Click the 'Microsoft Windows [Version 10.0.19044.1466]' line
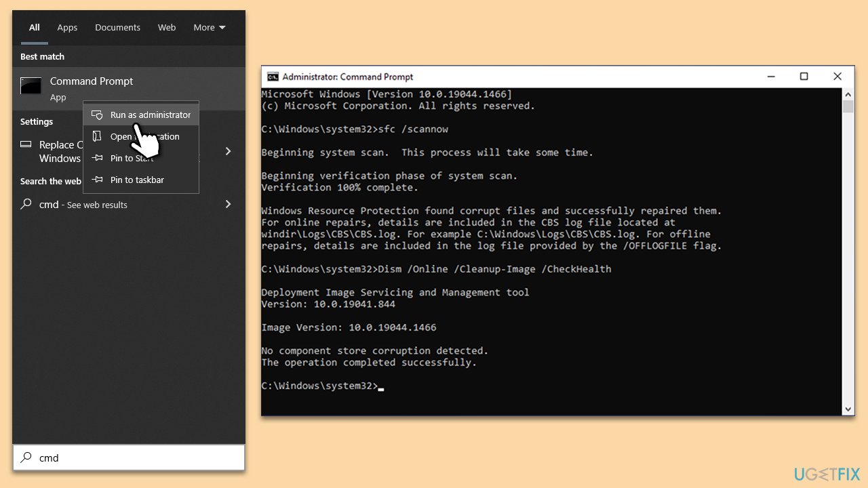 pyautogui.click(x=387, y=94)
